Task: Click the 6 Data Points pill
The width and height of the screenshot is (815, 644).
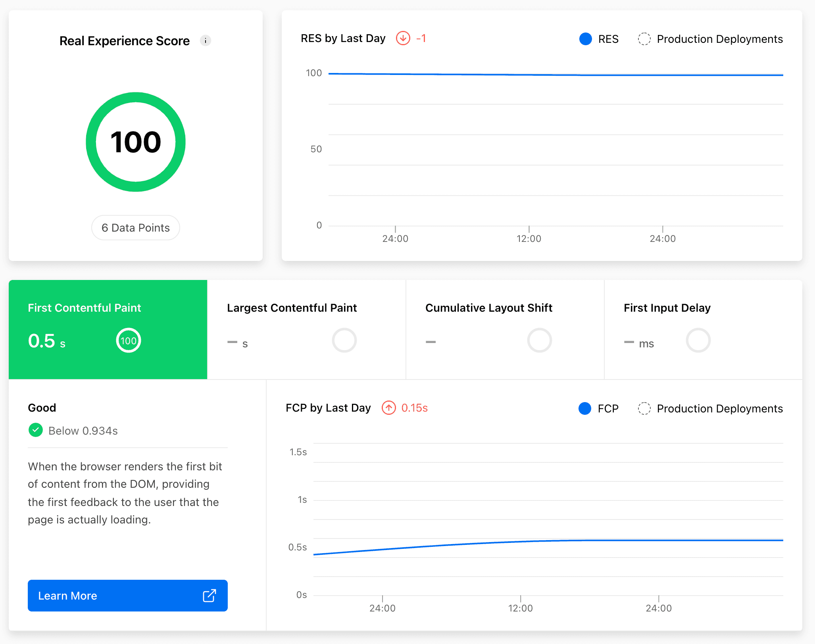Action: [x=135, y=228]
